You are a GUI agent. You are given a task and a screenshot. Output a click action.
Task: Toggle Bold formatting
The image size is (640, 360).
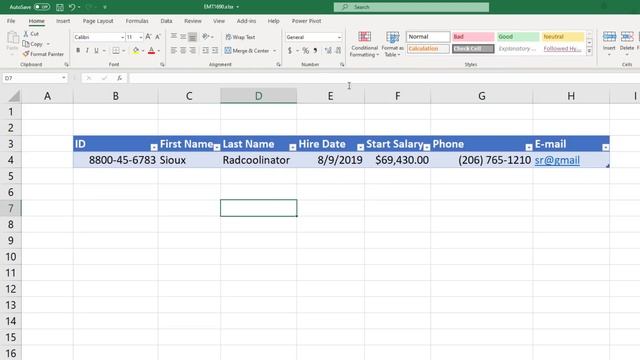(x=78, y=51)
